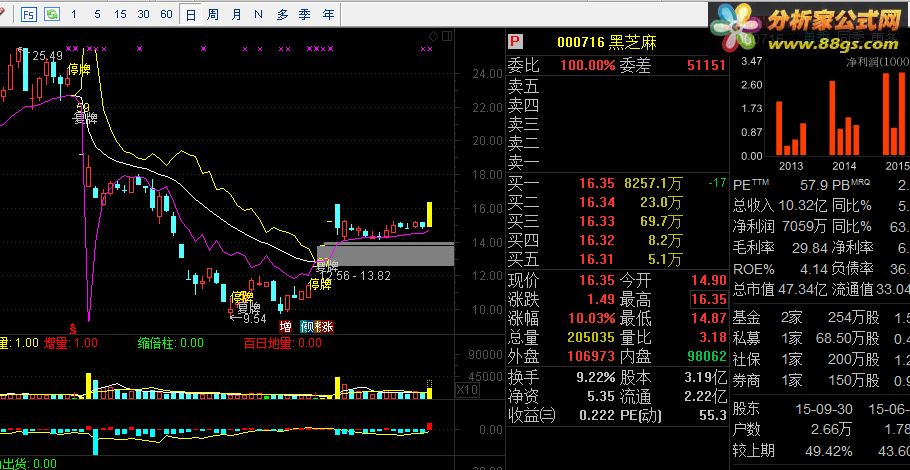The image size is (910, 470).
Task: Click the 社保 1家 holdings row
Action: pos(821,359)
